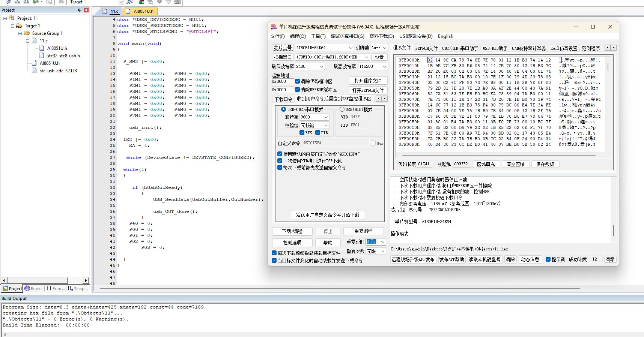Open Keil Target 1 dropdown in toolbar
Image resolution: width=644 pixels, height=337 pixels.
121,2
